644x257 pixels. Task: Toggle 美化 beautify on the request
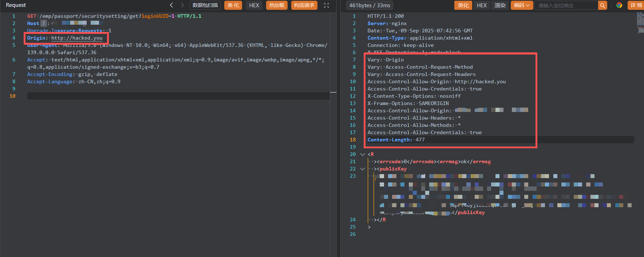tap(233, 5)
